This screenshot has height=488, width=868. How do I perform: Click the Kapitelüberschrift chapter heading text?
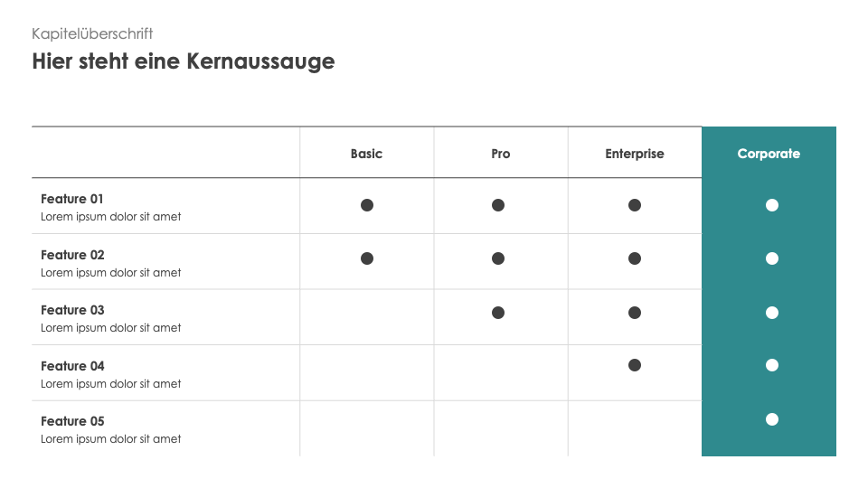[92, 33]
